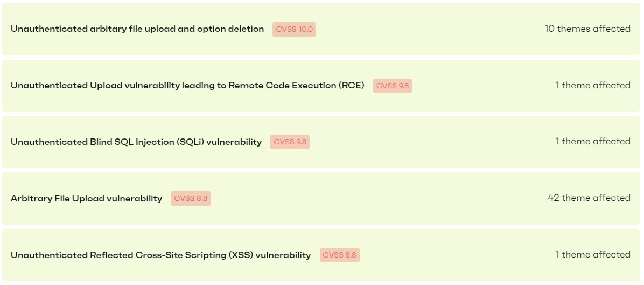Open Unauthenticated Reflected Cross-Site Scripting vulnerability title
Screen dimensions: 644x285
(x=160, y=255)
